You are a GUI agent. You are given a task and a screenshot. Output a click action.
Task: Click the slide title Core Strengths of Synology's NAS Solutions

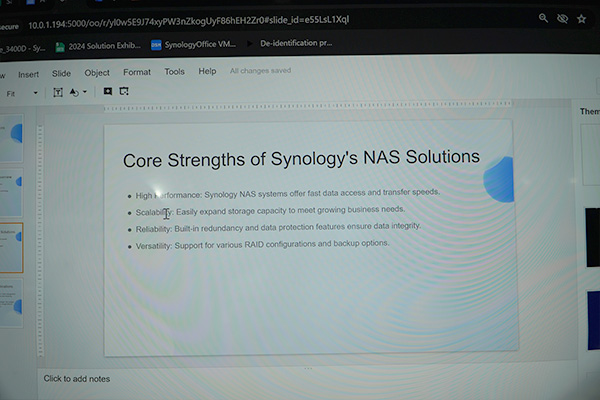coord(301,158)
